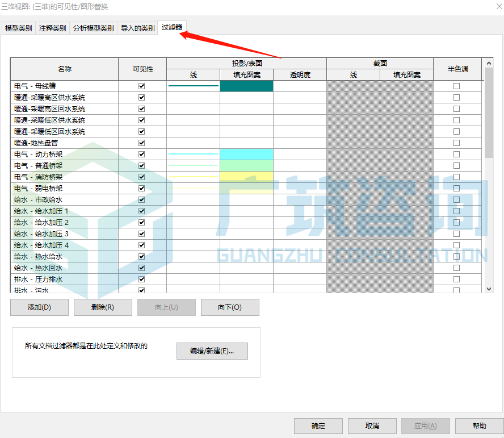504x438 pixels.
Task: Open the 分析模型类别 tab
Action: (92, 28)
